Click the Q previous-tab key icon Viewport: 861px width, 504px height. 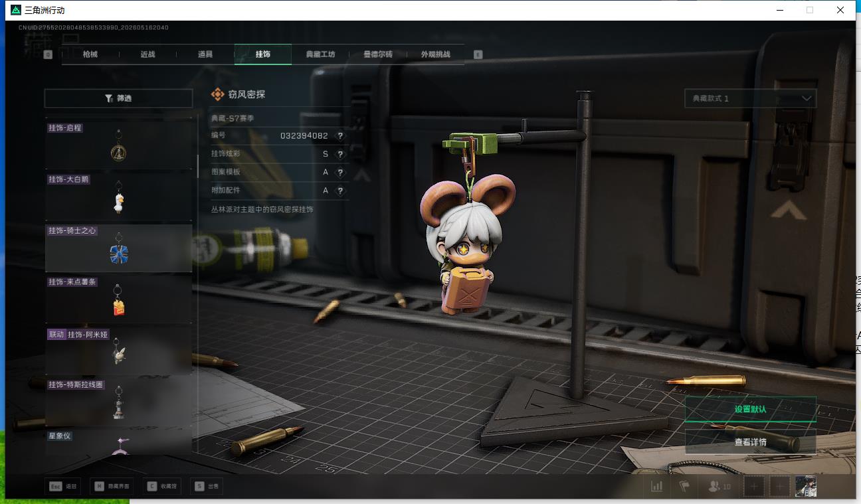tap(48, 54)
